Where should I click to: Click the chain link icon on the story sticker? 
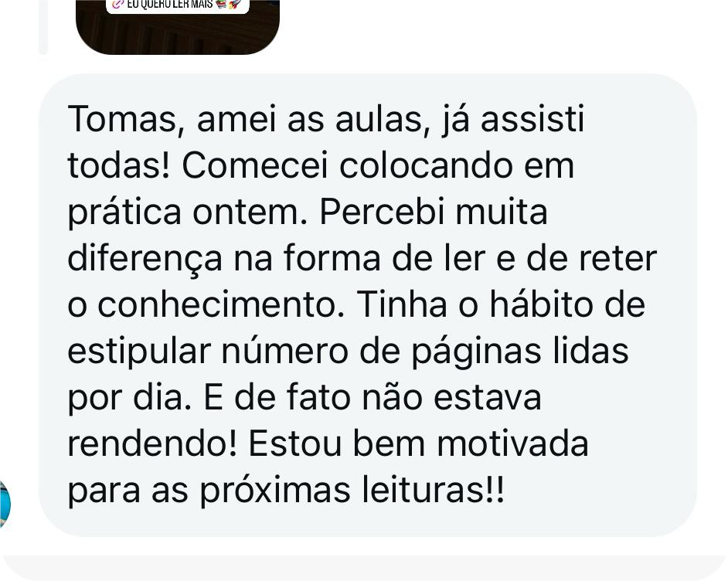point(118,4)
